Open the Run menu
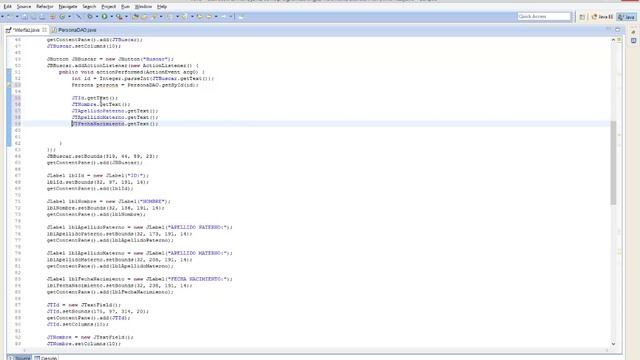The height and width of the screenshot is (360, 640). [x=125, y=7]
